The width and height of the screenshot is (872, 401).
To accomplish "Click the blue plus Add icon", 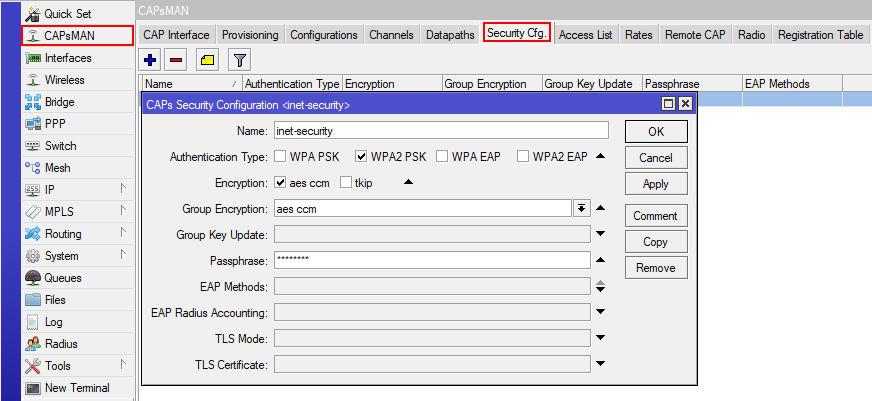I will [x=151, y=60].
